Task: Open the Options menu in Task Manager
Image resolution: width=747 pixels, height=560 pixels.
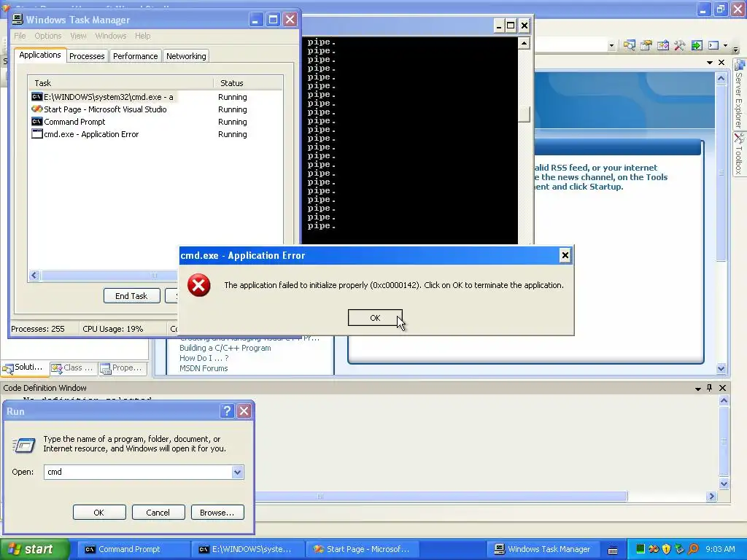Action: click(47, 36)
